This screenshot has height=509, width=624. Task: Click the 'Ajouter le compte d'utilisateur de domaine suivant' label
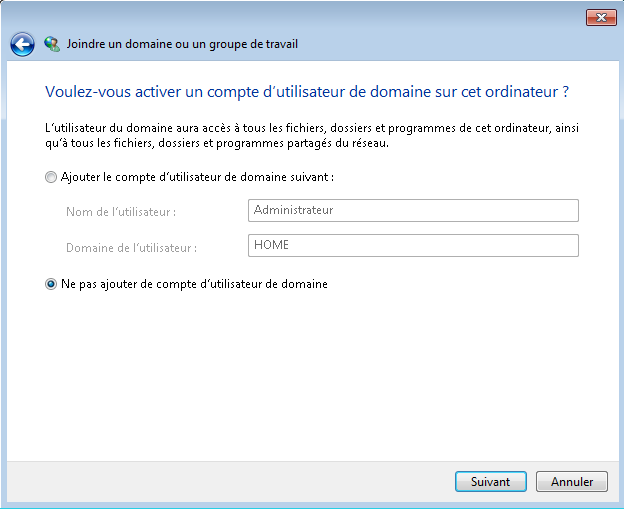click(197, 177)
